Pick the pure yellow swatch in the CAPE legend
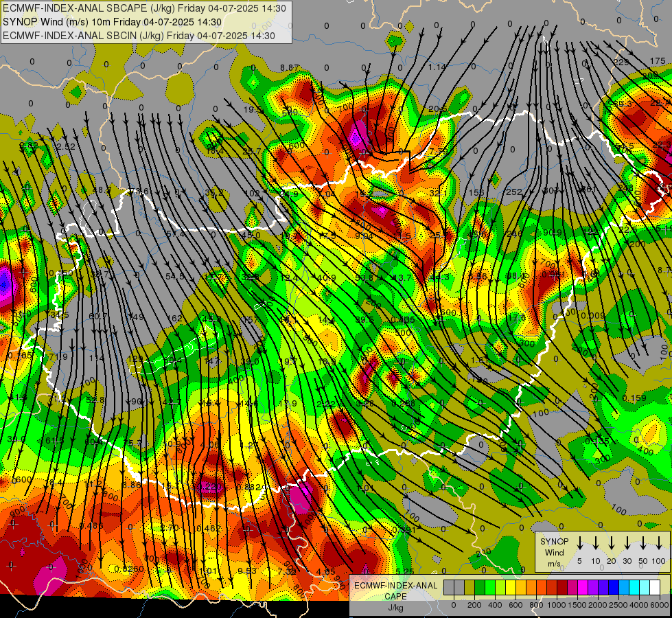Screen dimensions: 672x618 click(511, 587)
